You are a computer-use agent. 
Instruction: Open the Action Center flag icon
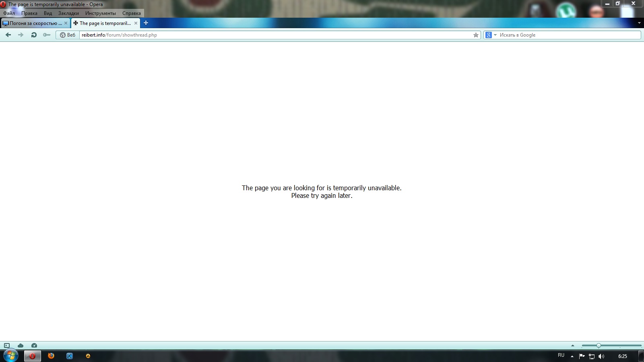[582, 356]
